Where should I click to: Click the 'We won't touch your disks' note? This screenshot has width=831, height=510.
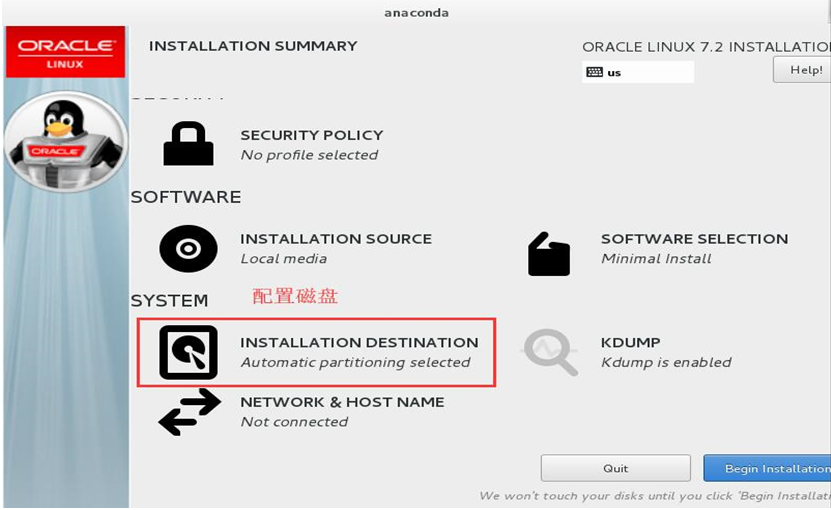pyautogui.click(x=655, y=496)
